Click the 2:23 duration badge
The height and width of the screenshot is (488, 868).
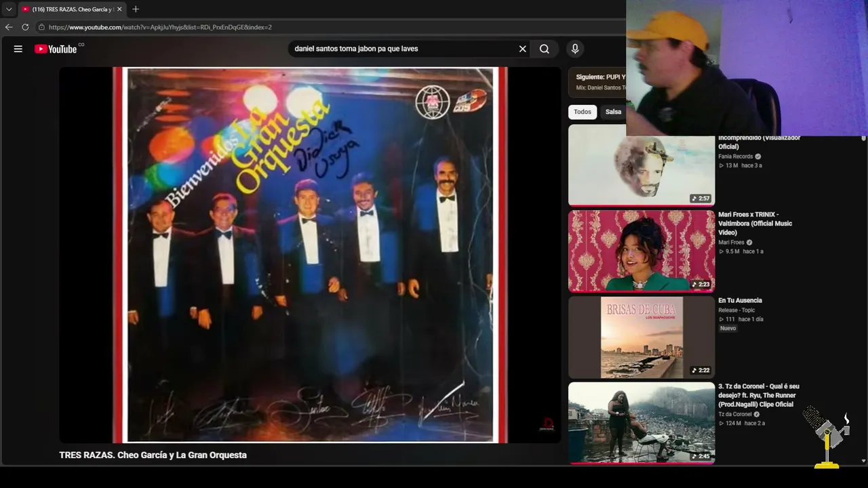(x=701, y=285)
